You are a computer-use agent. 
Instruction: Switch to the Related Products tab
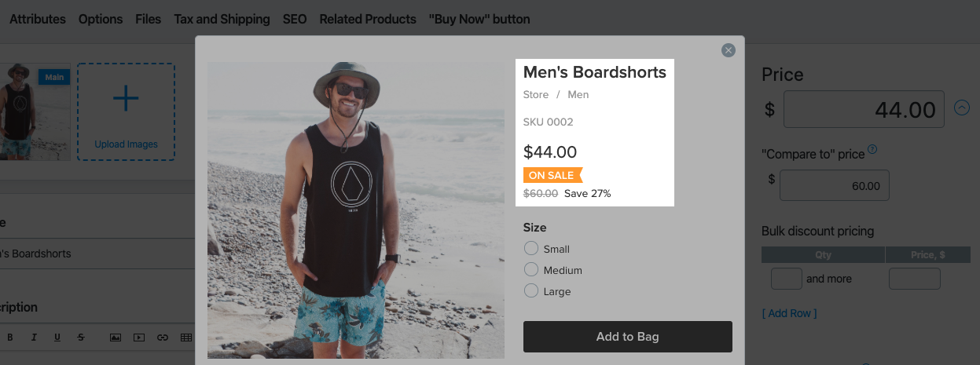click(368, 19)
